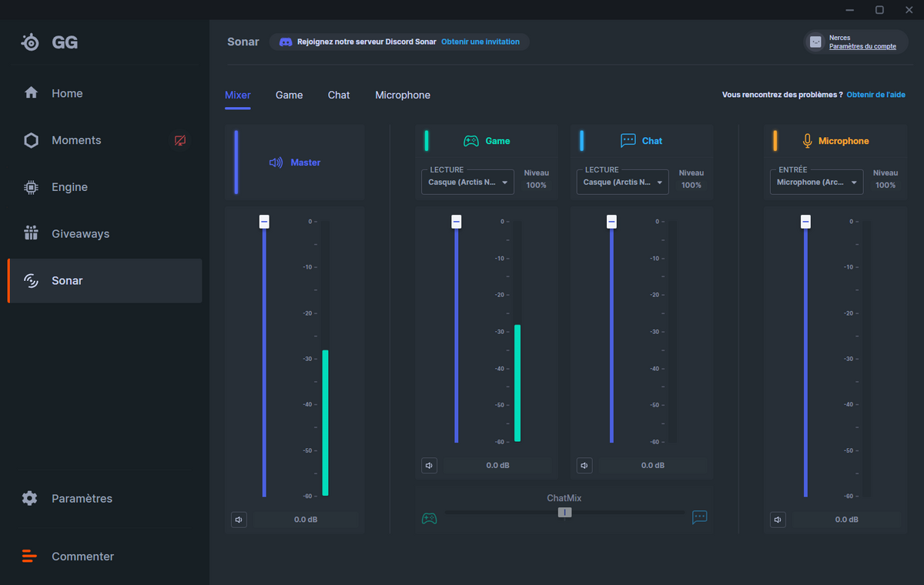Open the Game LECTURE device dropdown
The height and width of the screenshot is (585, 924).
click(467, 182)
